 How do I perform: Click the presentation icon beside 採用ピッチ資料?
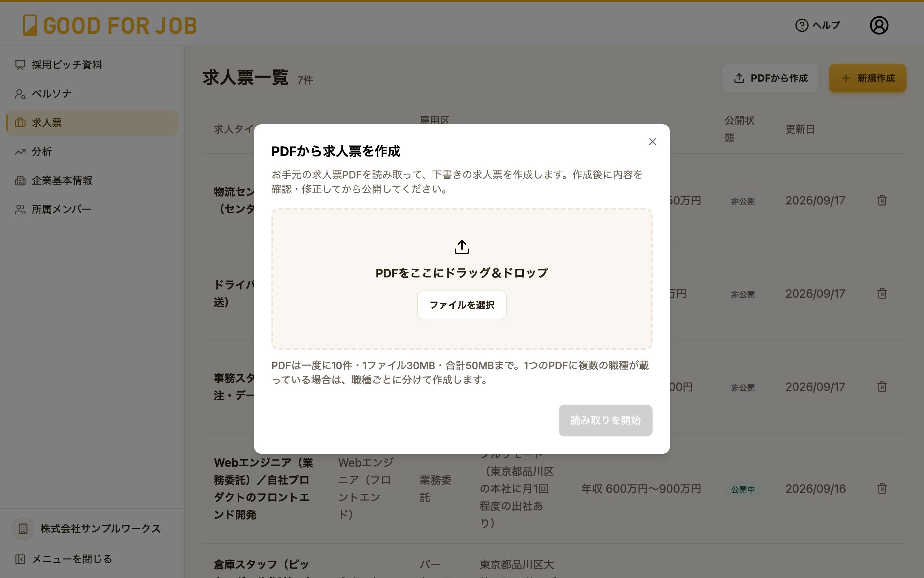click(20, 65)
